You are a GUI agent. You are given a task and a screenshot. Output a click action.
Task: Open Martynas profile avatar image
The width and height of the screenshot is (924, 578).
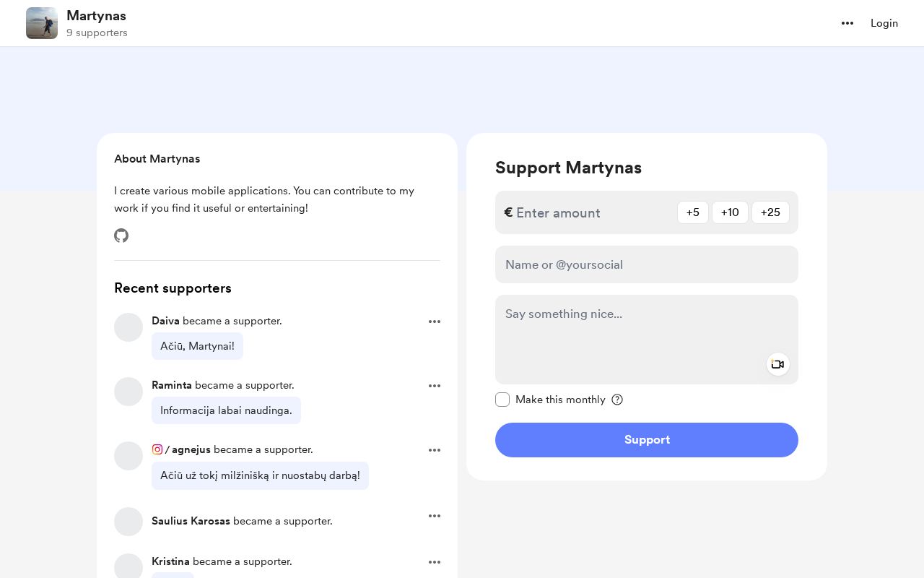42,23
